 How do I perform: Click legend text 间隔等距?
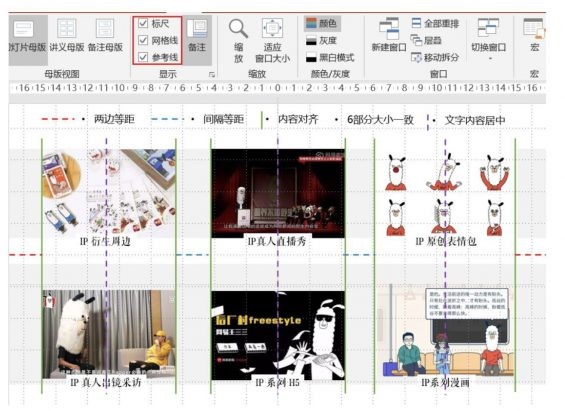223,119
